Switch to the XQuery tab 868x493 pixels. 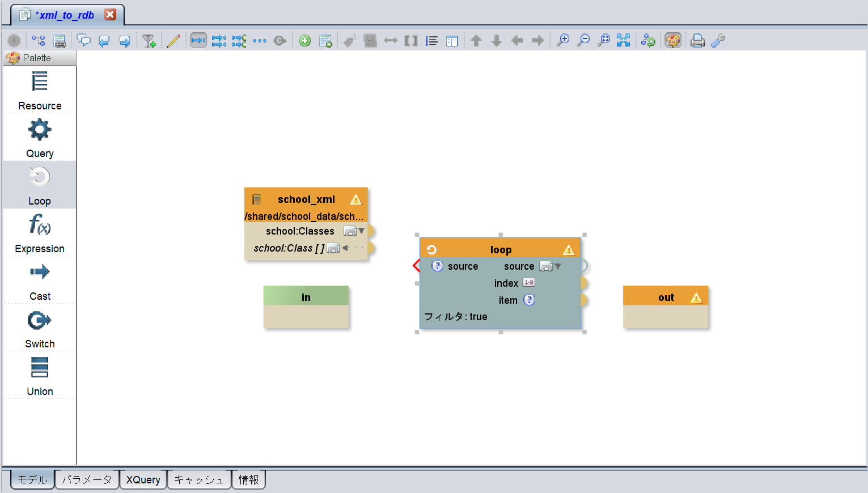[x=143, y=479]
